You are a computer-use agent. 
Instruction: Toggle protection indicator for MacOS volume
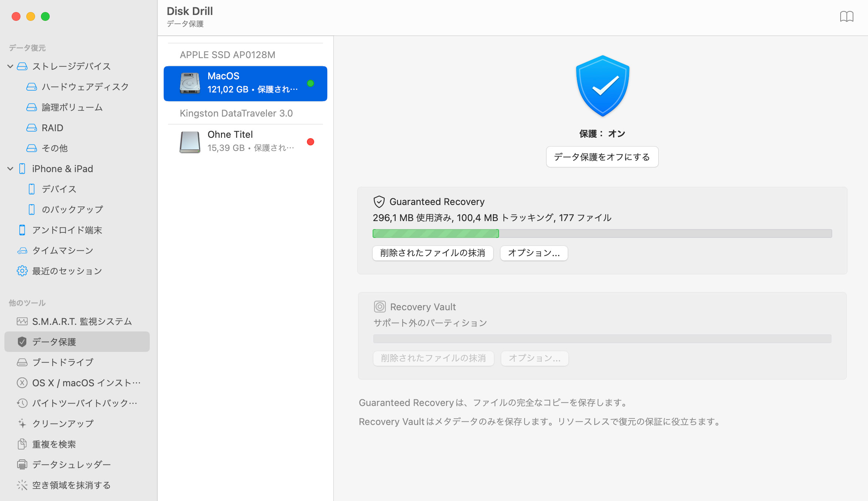[x=311, y=83]
